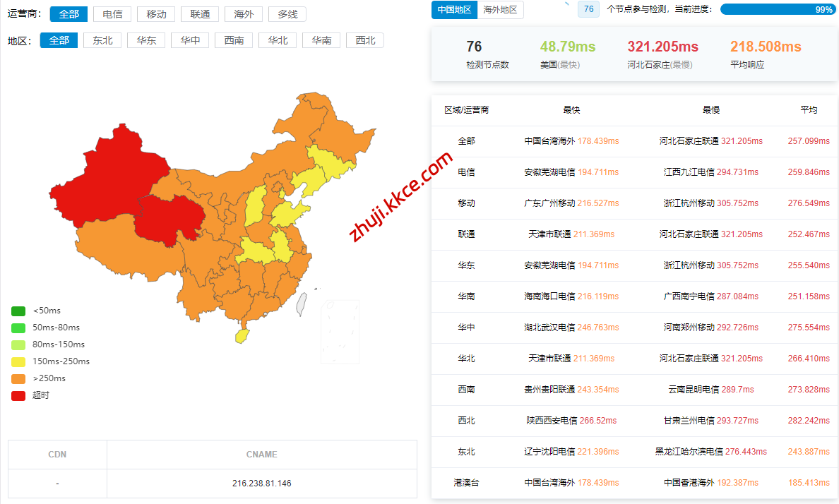The height and width of the screenshot is (504, 839).
Task: Click the yellow 150ms-250ms legend swatch
Action: (18, 361)
